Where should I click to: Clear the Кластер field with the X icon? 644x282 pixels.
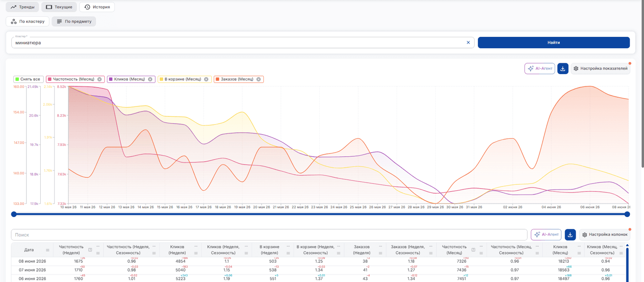tap(468, 42)
